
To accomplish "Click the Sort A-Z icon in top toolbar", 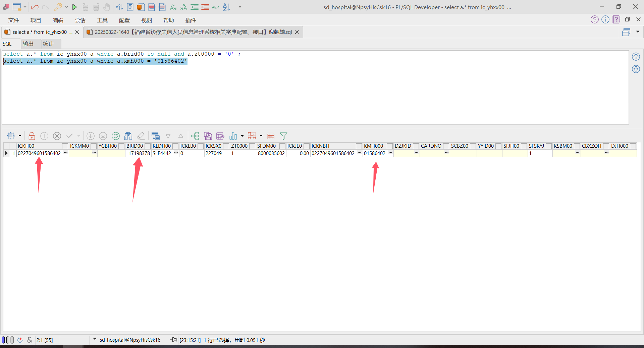I will tap(227, 7).
